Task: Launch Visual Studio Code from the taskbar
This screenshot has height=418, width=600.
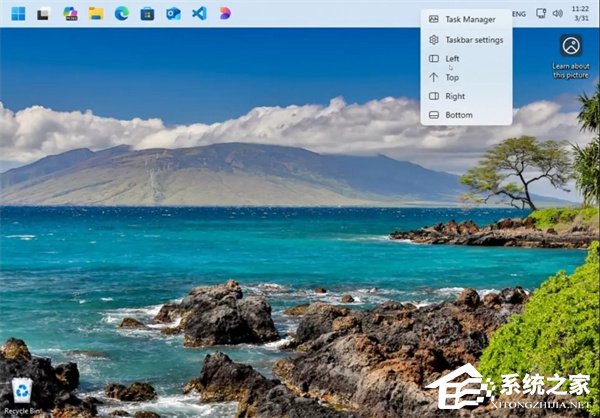Action: tap(199, 14)
